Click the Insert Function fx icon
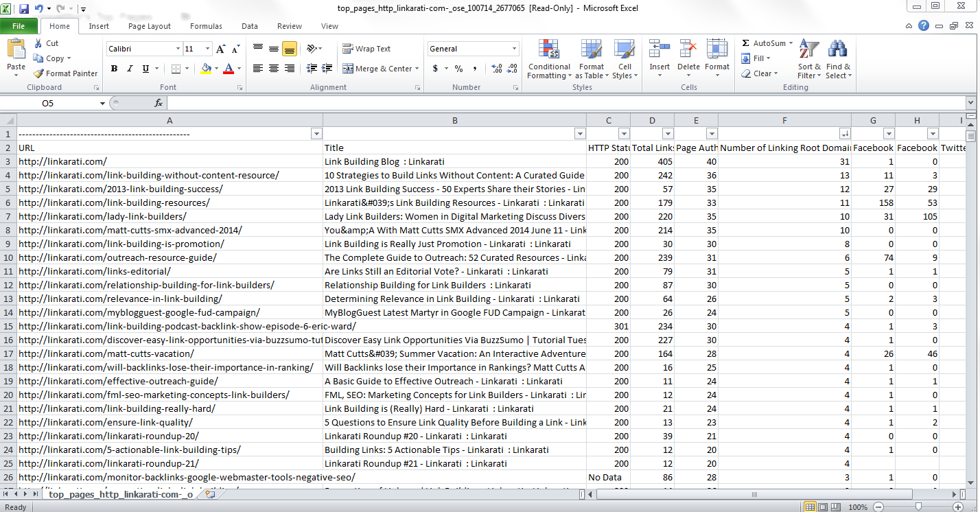Screen dimensions: 980x512 click(x=159, y=103)
